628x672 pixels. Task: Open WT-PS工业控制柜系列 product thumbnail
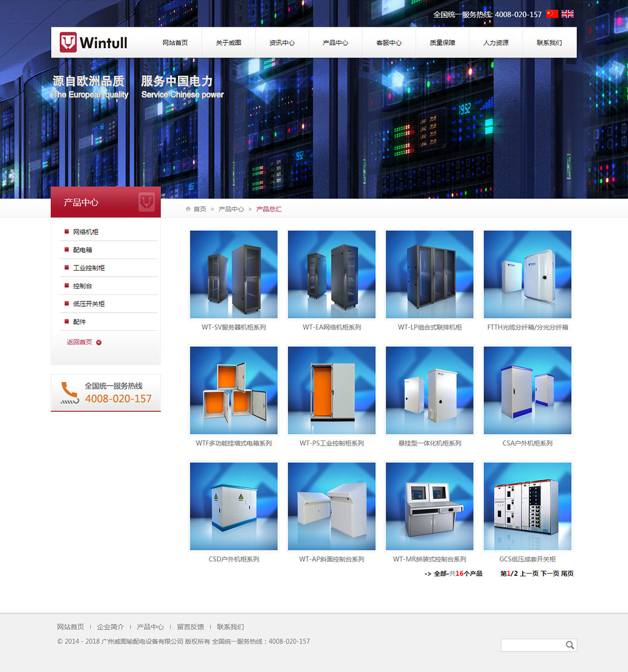coord(332,391)
